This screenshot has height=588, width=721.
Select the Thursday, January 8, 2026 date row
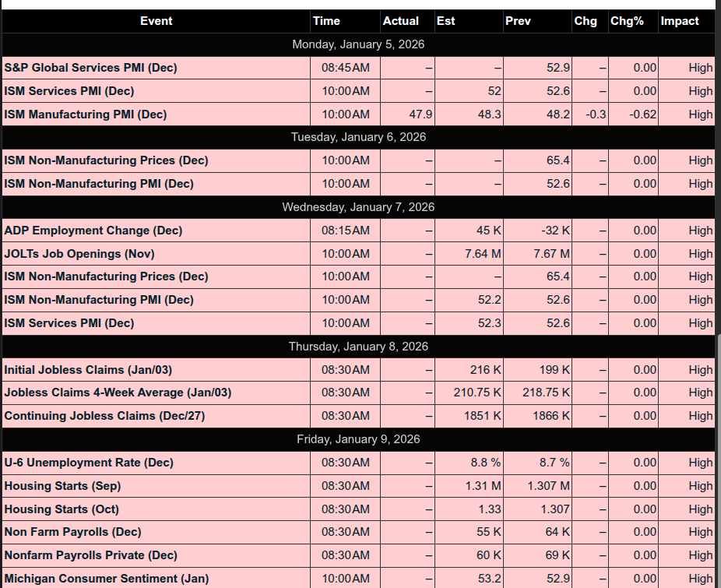(x=358, y=347)
